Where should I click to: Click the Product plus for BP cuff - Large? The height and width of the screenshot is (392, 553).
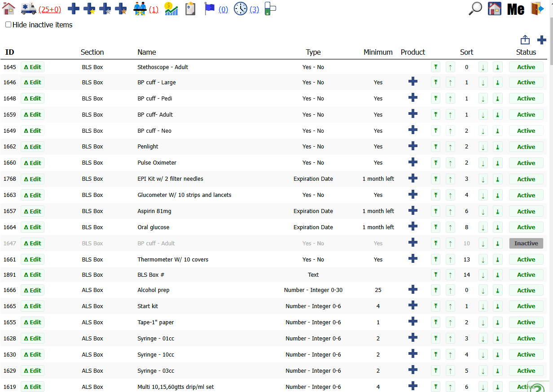click(x=413, y=82)
